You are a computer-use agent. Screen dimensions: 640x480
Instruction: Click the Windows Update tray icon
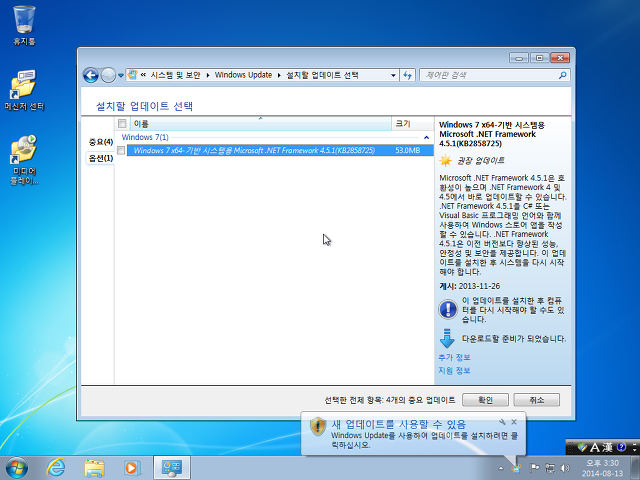[517, 468]
